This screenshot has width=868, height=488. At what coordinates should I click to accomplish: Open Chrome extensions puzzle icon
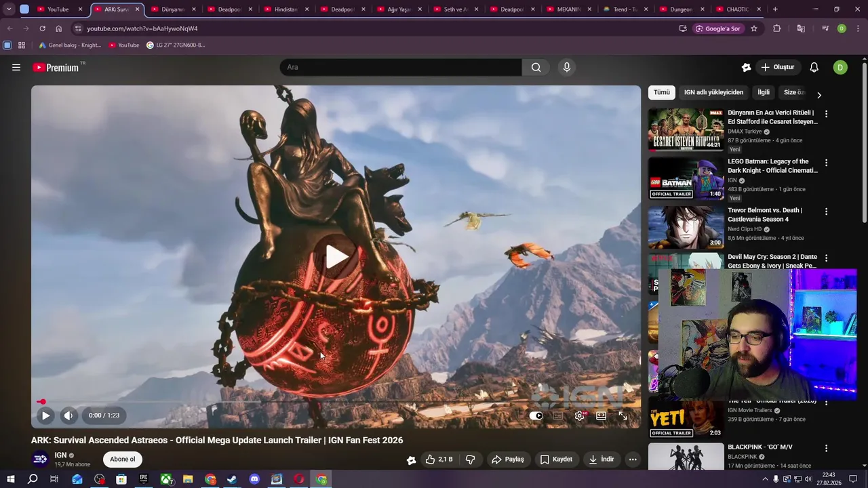777,28
